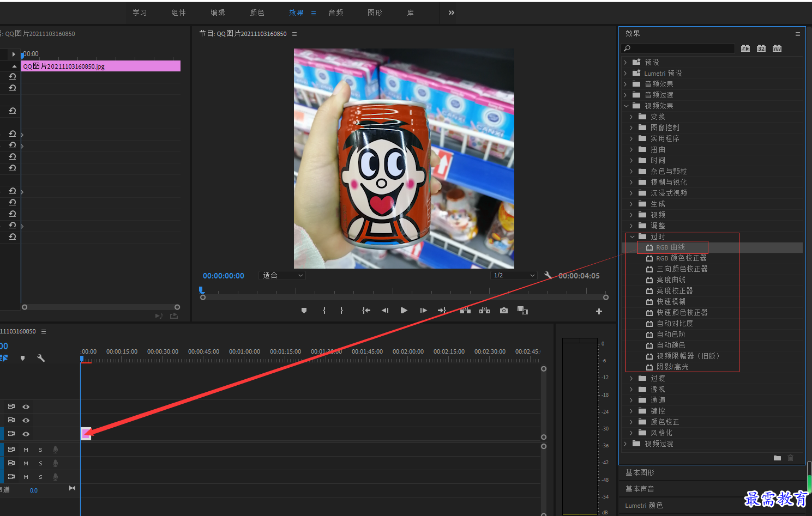Open program monitor settings wrench
This screenshot has width=812, height=516.
[548, 275]
